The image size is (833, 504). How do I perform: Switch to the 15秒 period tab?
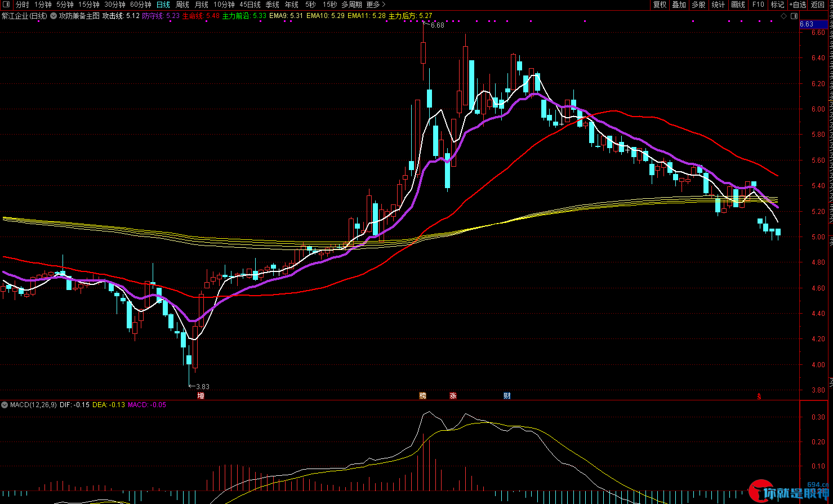(329, 5)
